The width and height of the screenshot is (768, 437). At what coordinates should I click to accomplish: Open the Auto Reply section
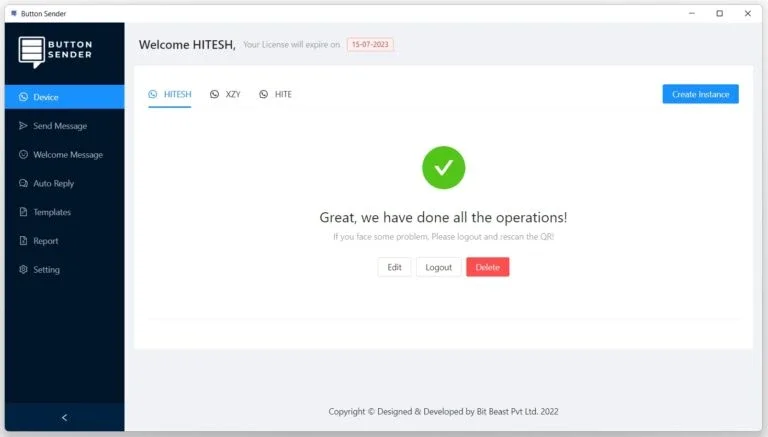pyautogui.click(x=65, y=183)
